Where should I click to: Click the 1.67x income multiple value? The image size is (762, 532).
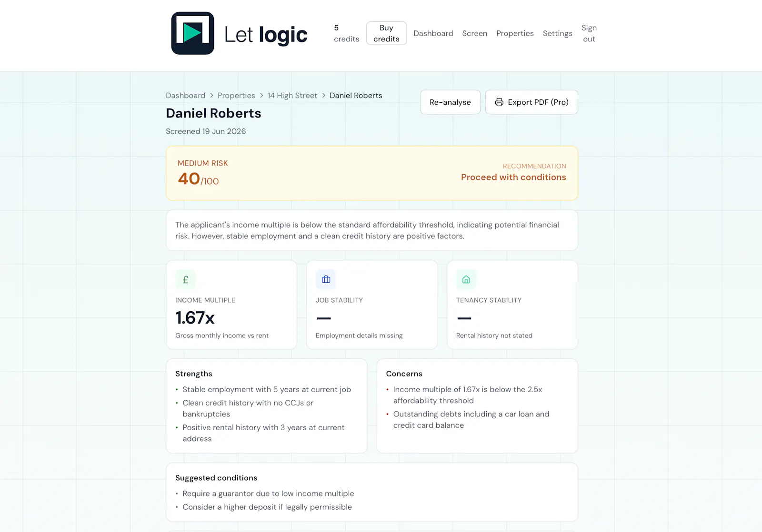(x=195, y=317)
